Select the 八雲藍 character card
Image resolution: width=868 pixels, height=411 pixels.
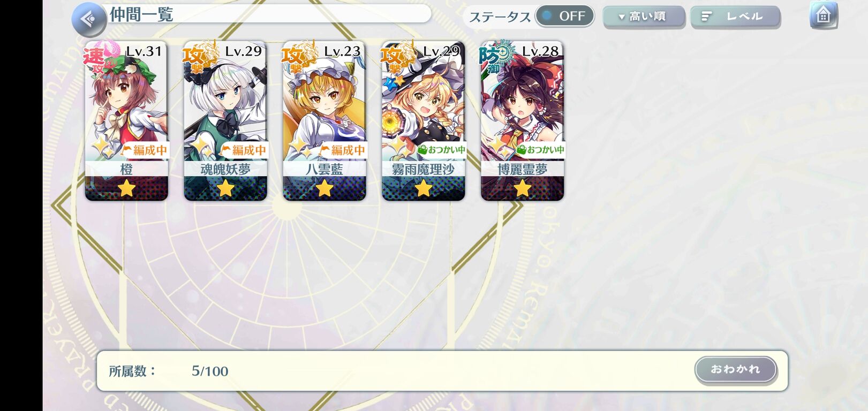(324, 121)
